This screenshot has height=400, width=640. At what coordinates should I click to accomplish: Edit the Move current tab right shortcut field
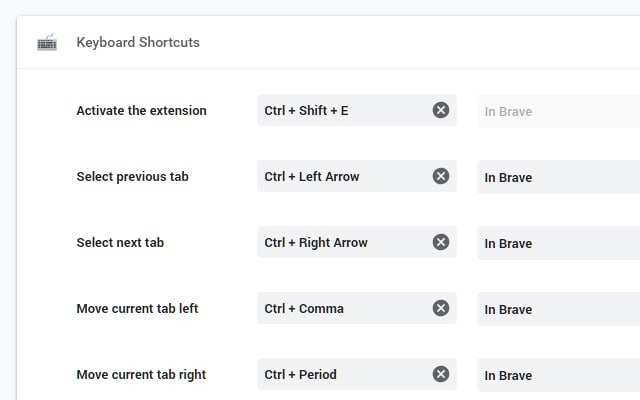(x=340, y=374)
